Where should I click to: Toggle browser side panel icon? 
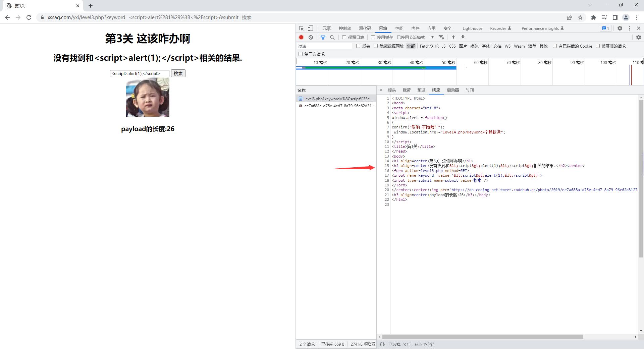(615, 17)
